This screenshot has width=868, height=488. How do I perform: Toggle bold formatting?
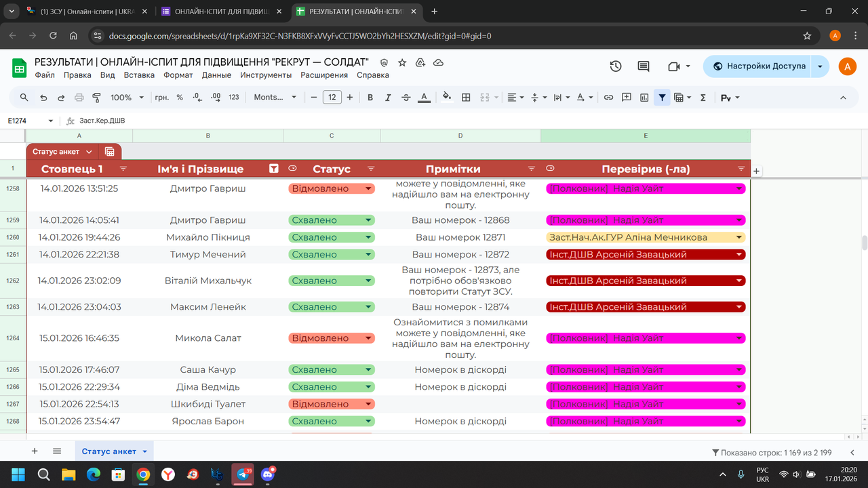click(370, 98)
